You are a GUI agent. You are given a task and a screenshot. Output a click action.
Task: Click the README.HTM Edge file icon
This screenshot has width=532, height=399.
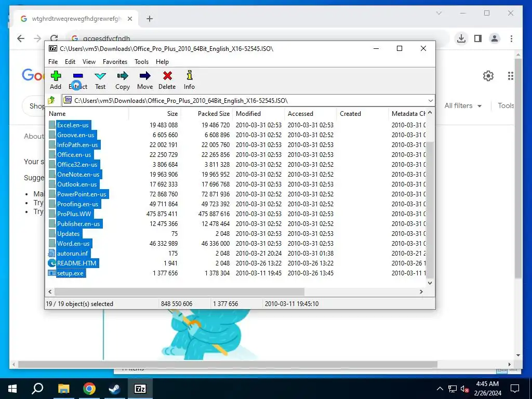(x=51, y=263)
